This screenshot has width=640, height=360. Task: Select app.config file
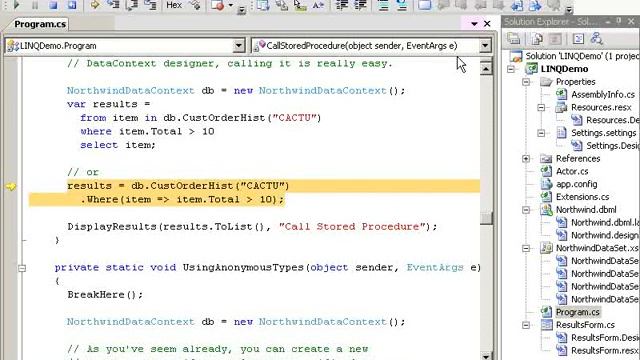coord(576,184)
